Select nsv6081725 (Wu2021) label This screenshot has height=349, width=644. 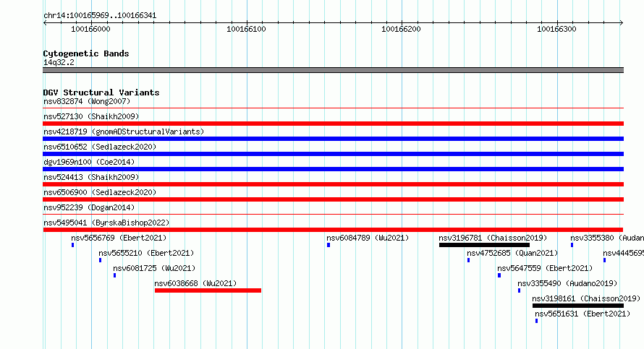coord(154,268)
